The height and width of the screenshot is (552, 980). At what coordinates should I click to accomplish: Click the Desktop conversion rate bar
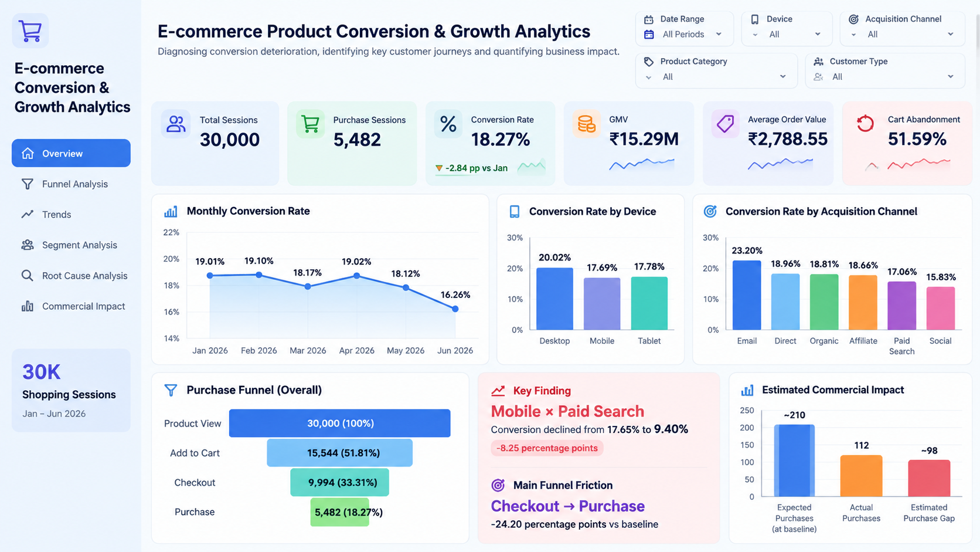click(x=554, y=299)
